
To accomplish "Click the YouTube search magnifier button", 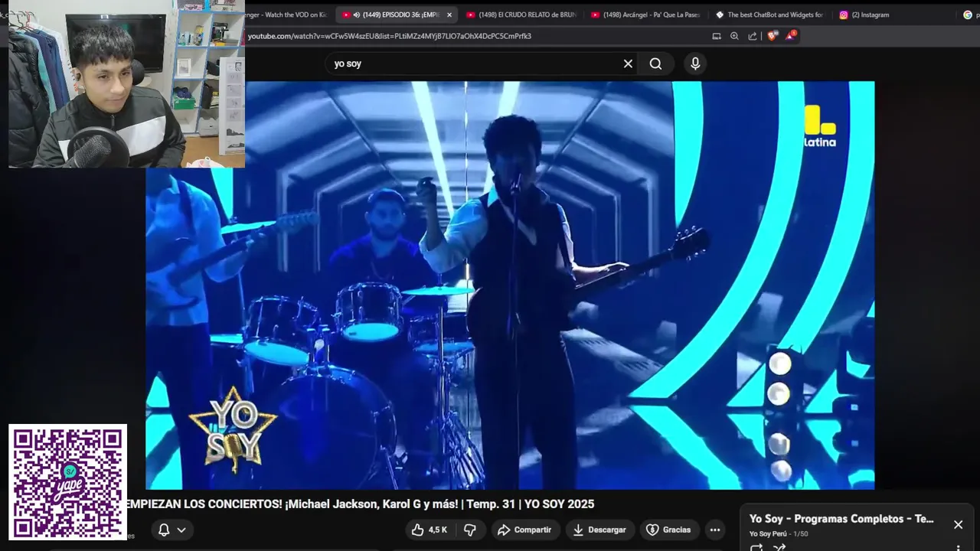I will click(655, 64).
